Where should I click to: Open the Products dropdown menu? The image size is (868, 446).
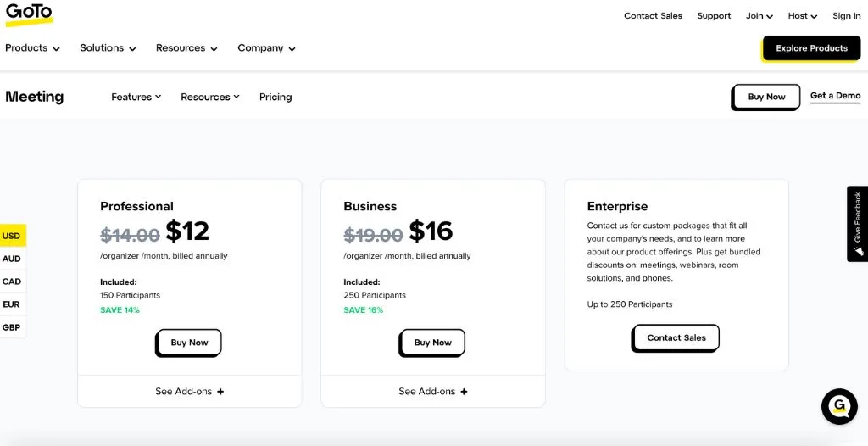pos(32,48)
